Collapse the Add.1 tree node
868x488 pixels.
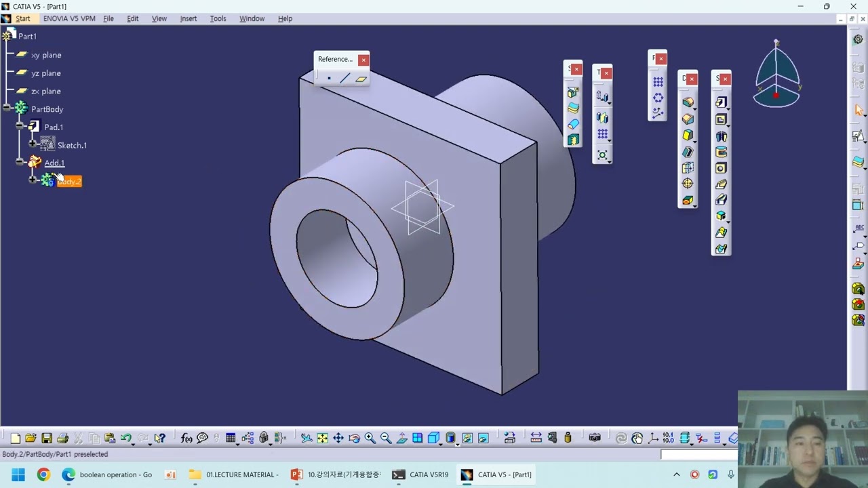(20, 161)
